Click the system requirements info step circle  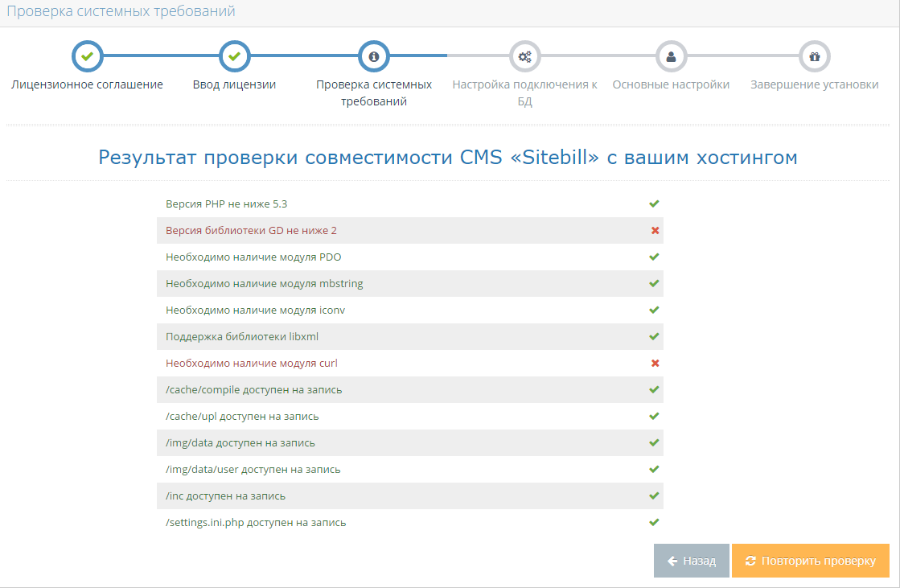coord(374,56)
